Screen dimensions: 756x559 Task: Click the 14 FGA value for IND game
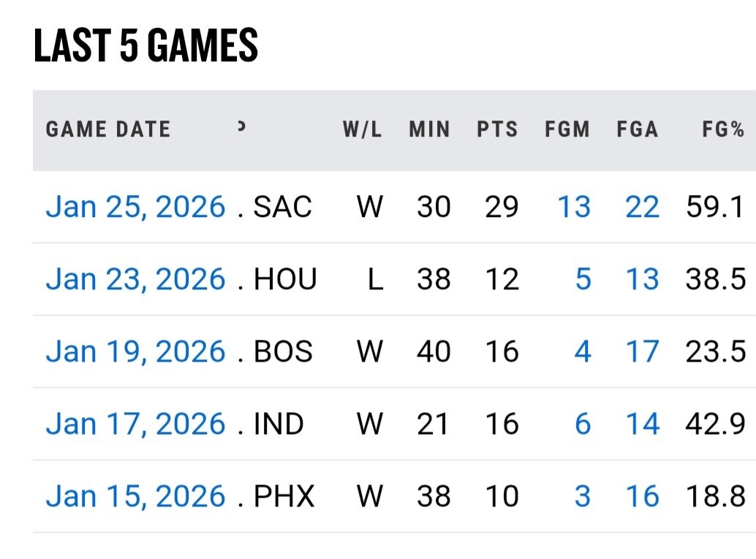642,424
